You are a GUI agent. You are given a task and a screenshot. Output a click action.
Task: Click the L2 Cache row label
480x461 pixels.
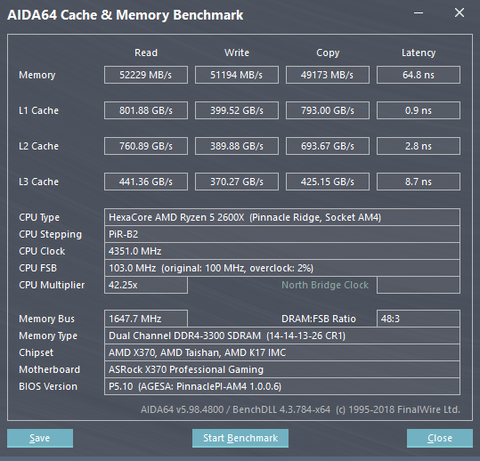(39, 146)
